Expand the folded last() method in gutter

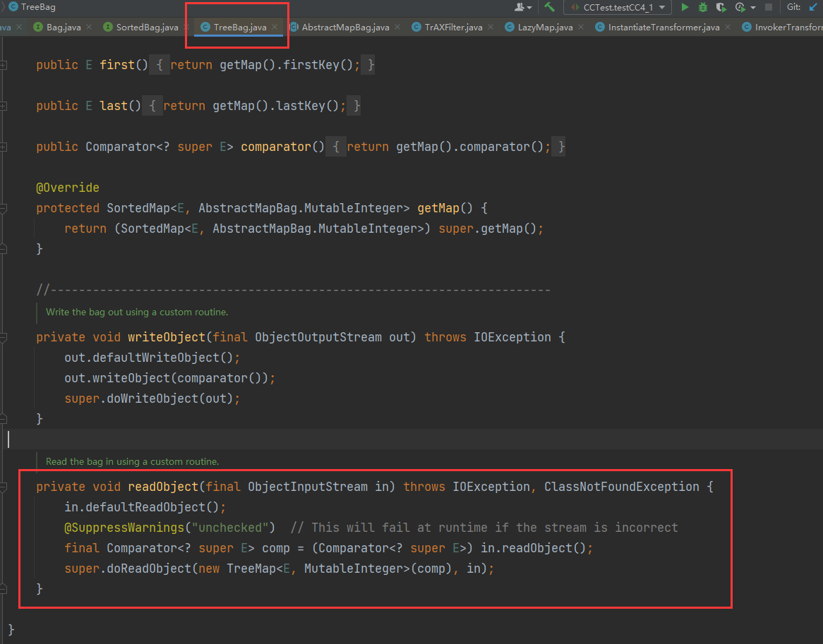[3, 106]
